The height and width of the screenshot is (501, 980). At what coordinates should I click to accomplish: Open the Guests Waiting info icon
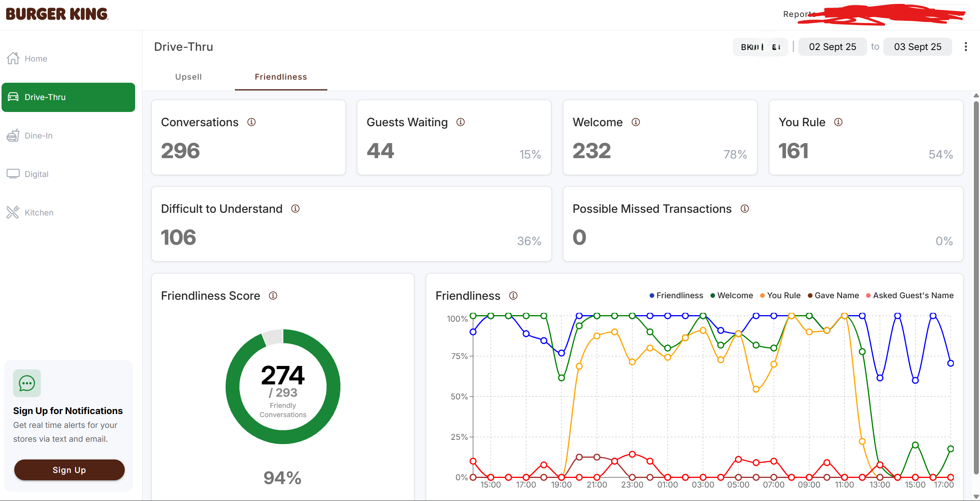pos(461,122)
